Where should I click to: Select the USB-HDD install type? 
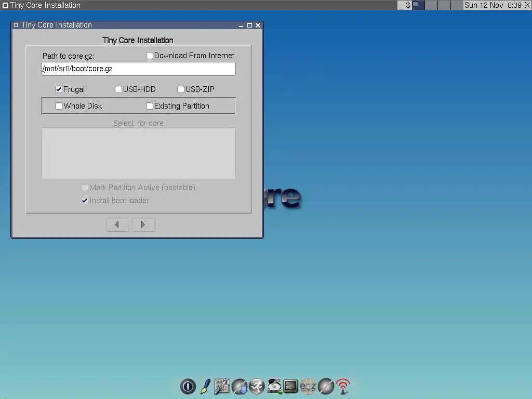tap(118, 89)
